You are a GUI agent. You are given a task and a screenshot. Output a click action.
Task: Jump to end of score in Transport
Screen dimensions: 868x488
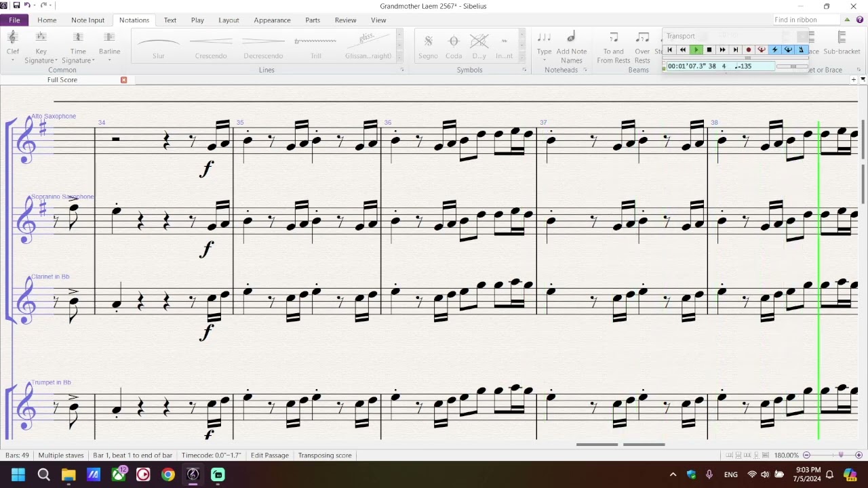coord(735,49)
